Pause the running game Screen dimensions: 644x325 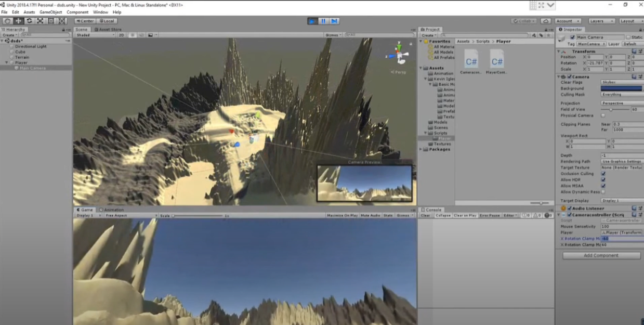click(x=323, y=21)
